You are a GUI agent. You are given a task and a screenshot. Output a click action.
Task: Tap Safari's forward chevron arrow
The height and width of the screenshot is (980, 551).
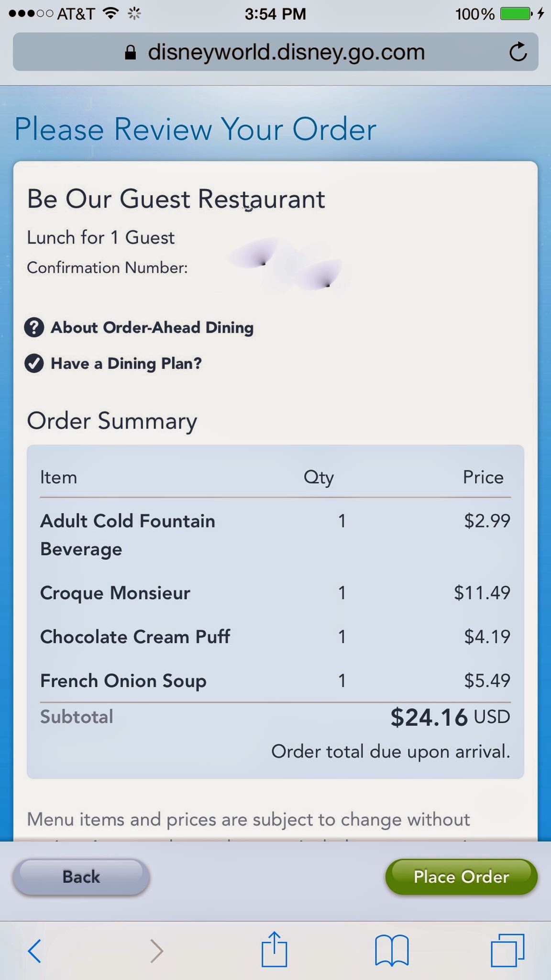click(157, 950)
